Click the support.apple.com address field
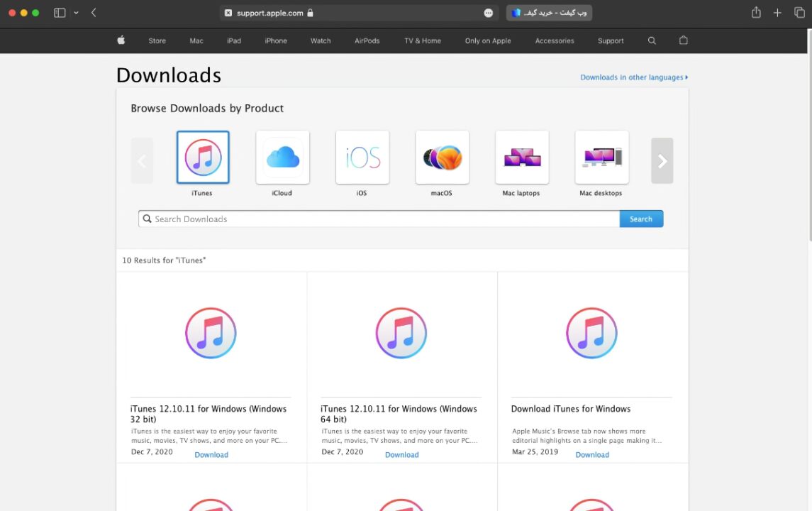812x511 pixels. click(x=359, y=13)
